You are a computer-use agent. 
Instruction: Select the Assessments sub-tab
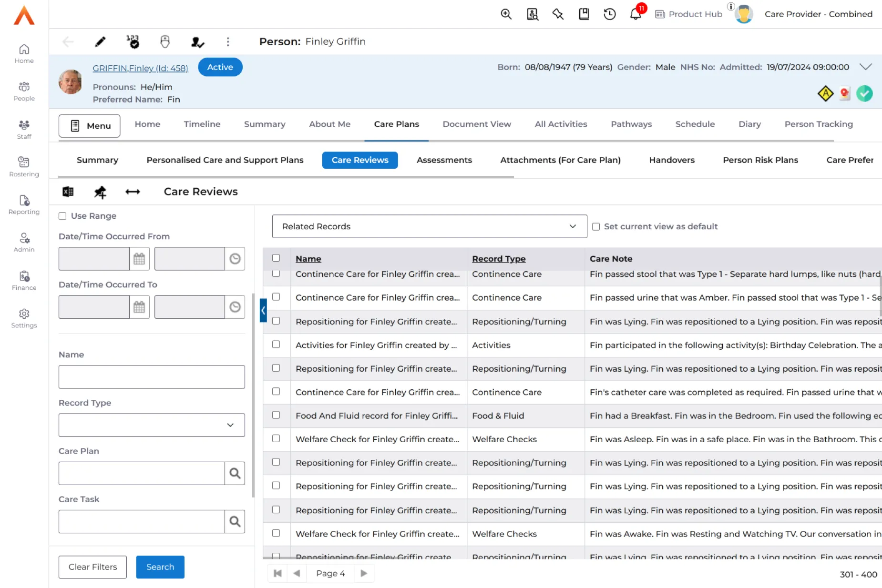pyautogui.click(x=444, y=160)
